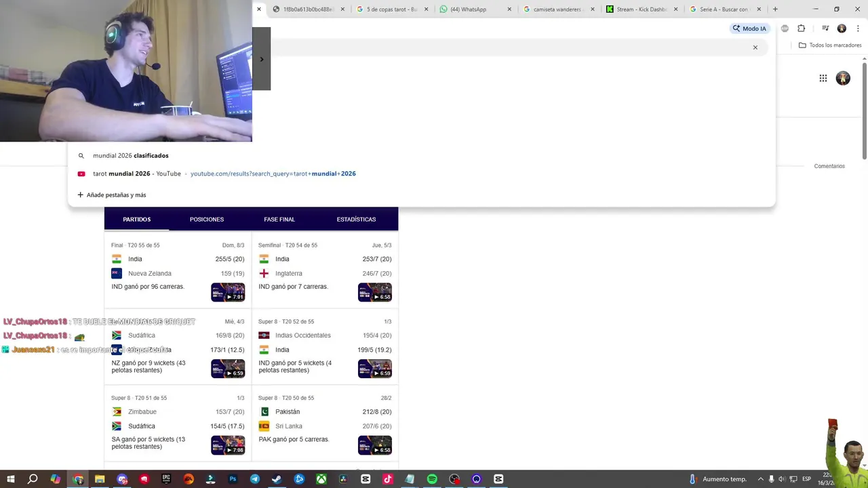
Task: Open File Explorer from taskbar
Action: (x=100, y=479)
